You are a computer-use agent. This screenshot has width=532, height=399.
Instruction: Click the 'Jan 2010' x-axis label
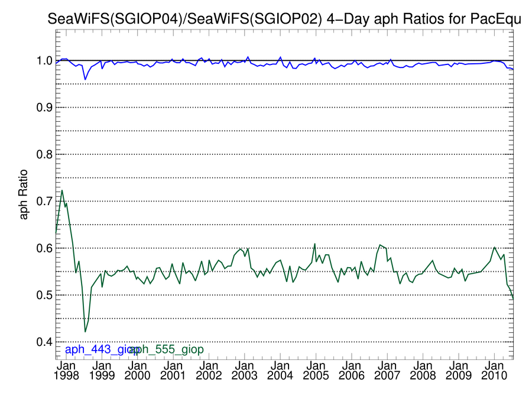pos(494,371)
